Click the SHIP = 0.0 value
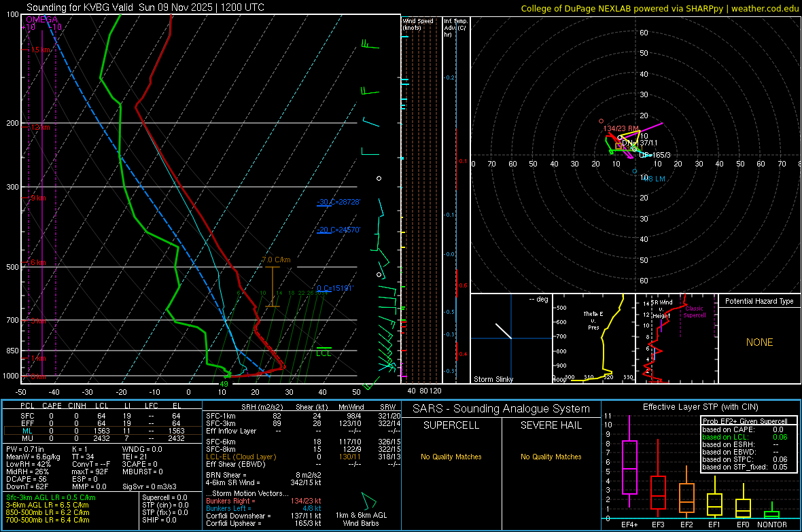 coord(159,520)
